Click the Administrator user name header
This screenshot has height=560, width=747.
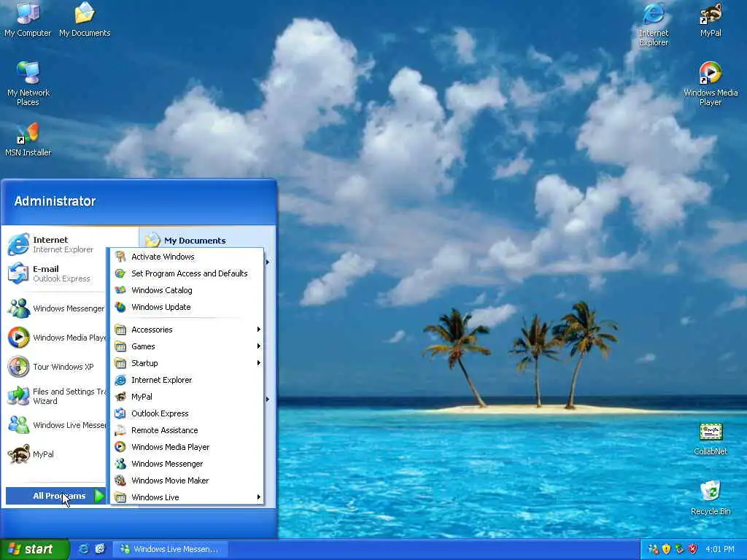coord(55,201)
